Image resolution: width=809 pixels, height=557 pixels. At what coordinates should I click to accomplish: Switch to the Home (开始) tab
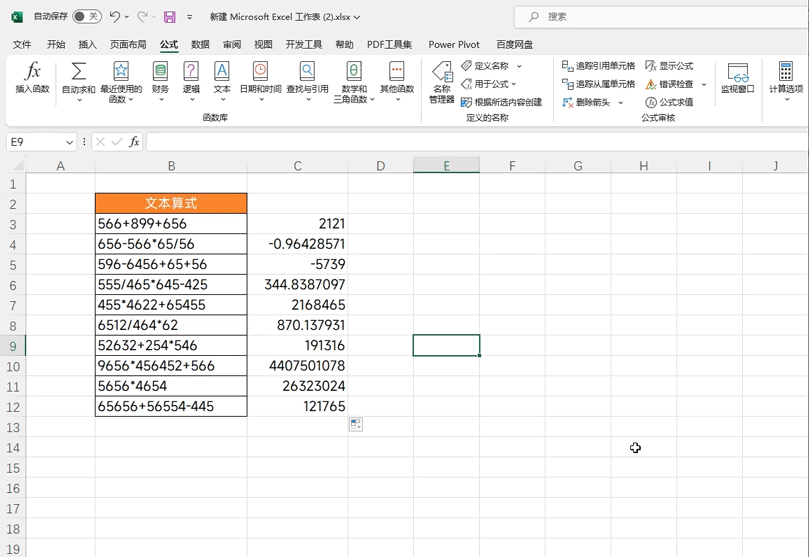pos(56,45)
